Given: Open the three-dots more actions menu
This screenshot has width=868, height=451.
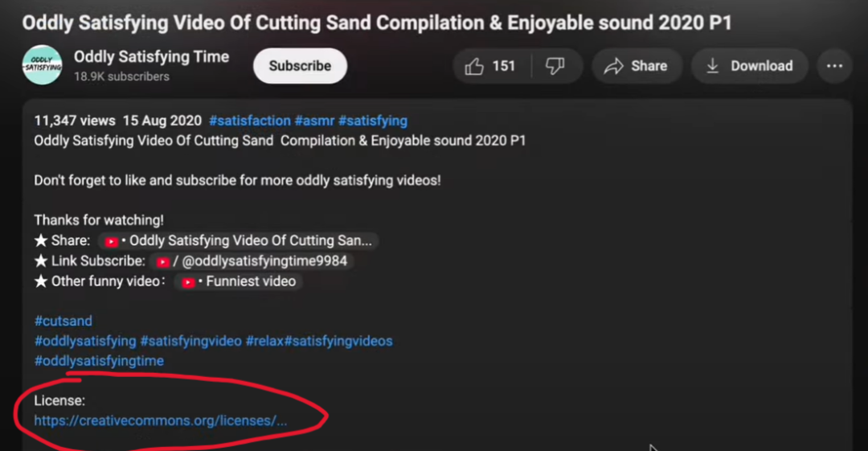Looking at the screenshot, I should [834, 66].
